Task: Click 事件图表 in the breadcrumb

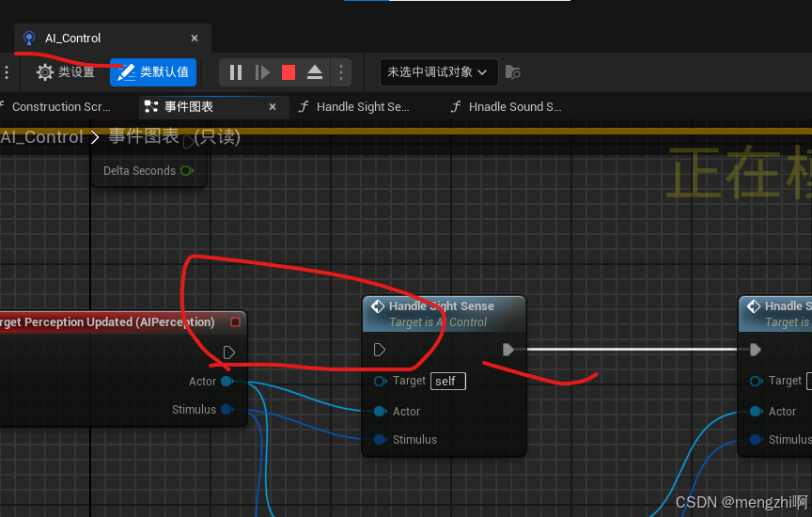Action: 144,136
